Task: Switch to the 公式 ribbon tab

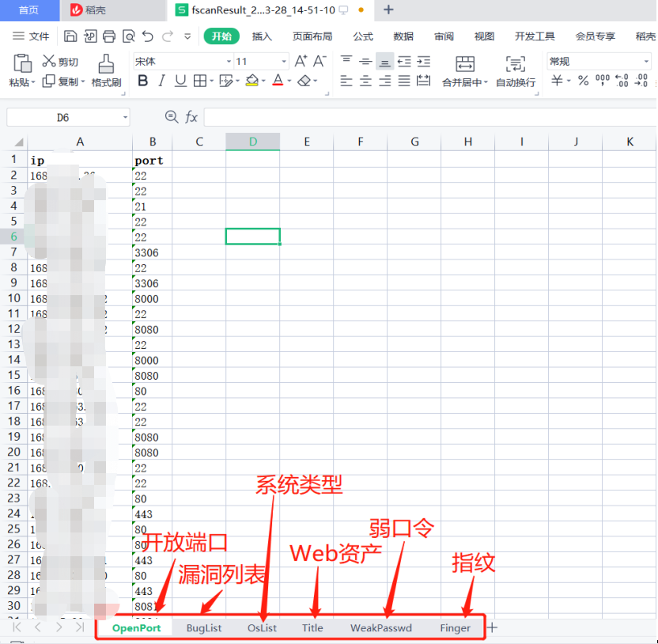Action: (363, 36)
